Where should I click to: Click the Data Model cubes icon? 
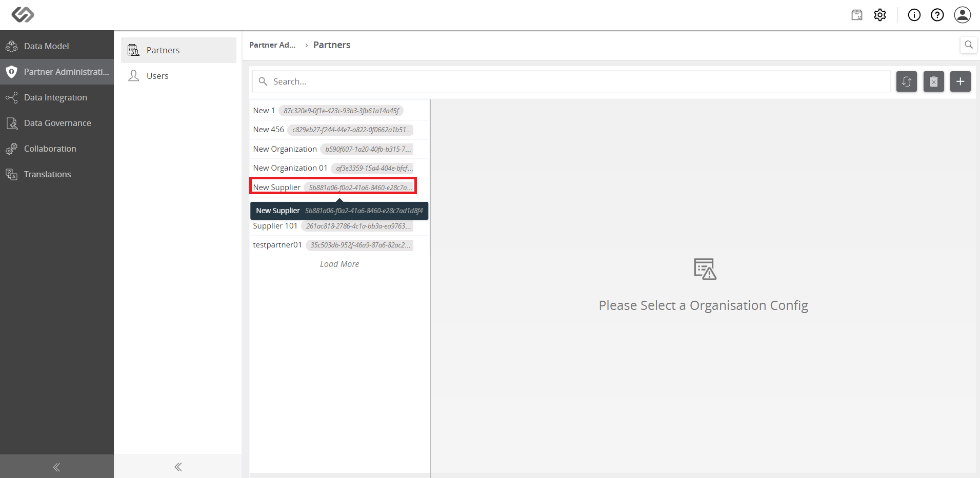(x=12, y=46)
